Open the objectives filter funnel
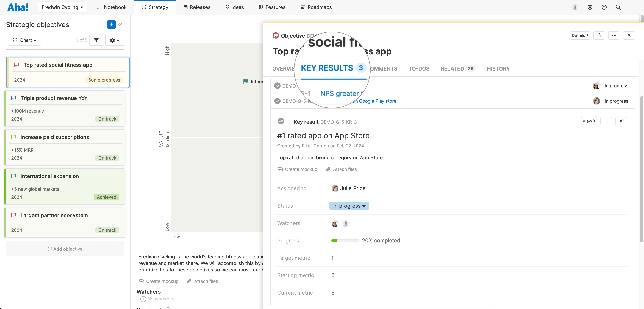This screenshot has height=309, width=644. (96, 40)
